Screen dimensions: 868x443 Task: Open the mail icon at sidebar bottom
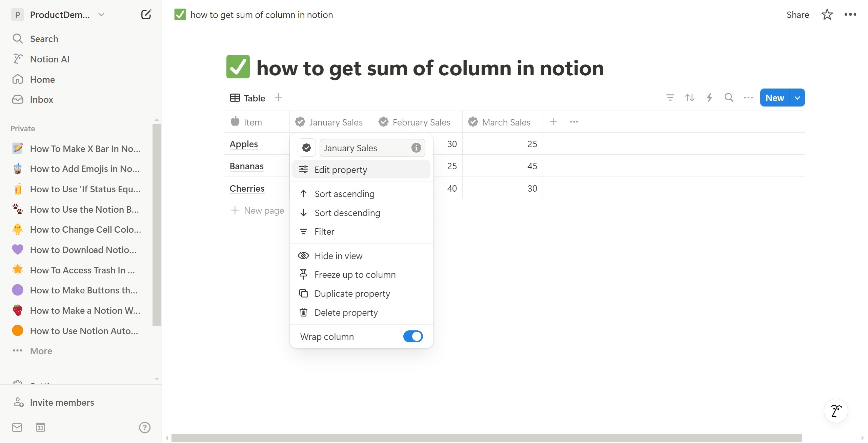click(17, 427)
